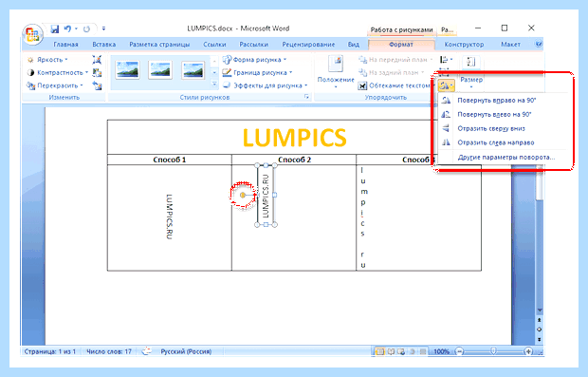Open the Граница рисунка dropdown
The image size is (588, 377).
tap(257, 72)
